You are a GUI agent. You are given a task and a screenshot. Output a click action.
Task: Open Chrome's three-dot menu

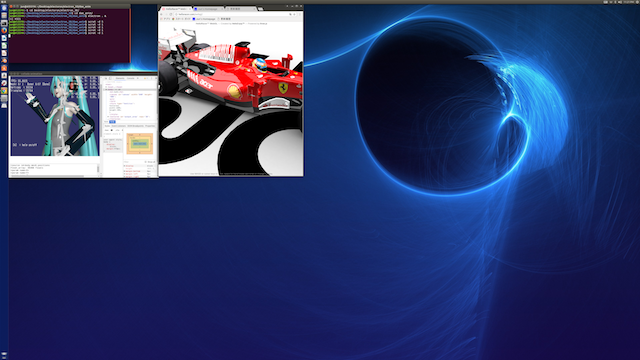pos(300,14)
